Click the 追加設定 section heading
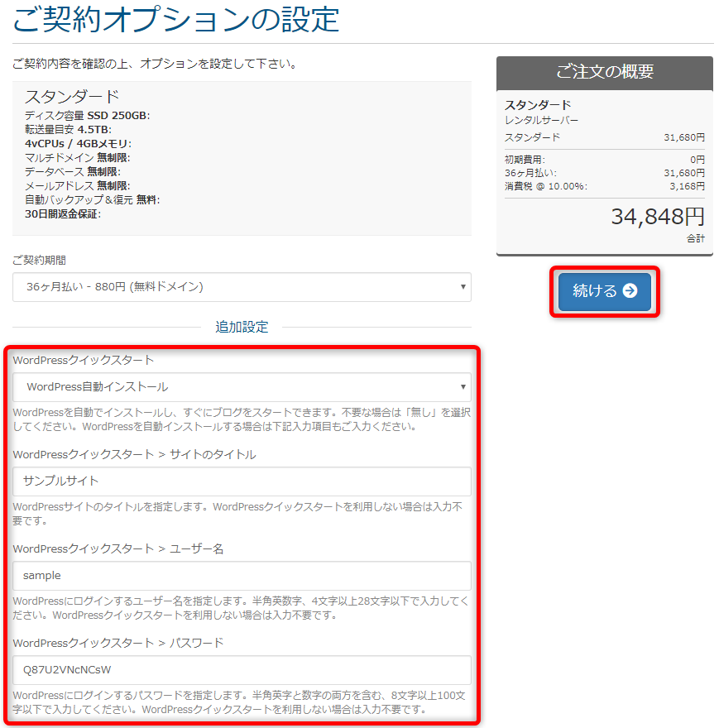The width and height of the screenshot is (719, 728). coord(242,328)
